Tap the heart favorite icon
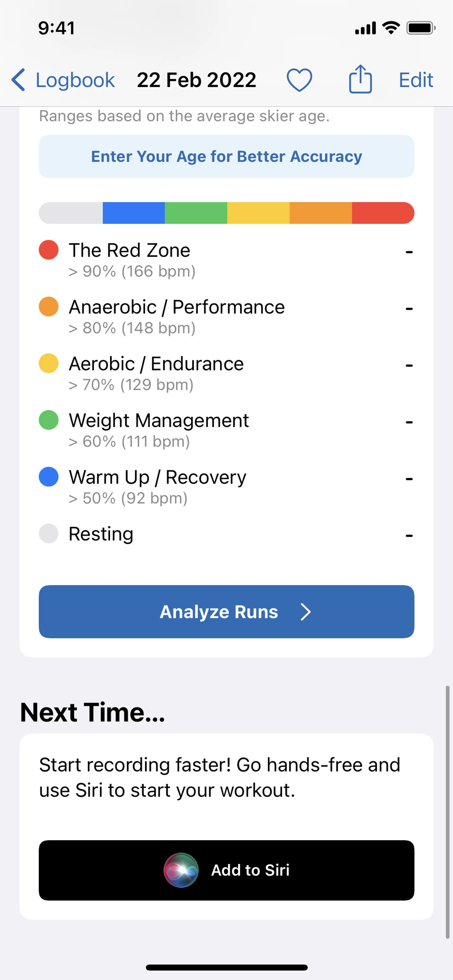Image resolution: width=453 pixels, height=980 pixels. pos(299,80)
